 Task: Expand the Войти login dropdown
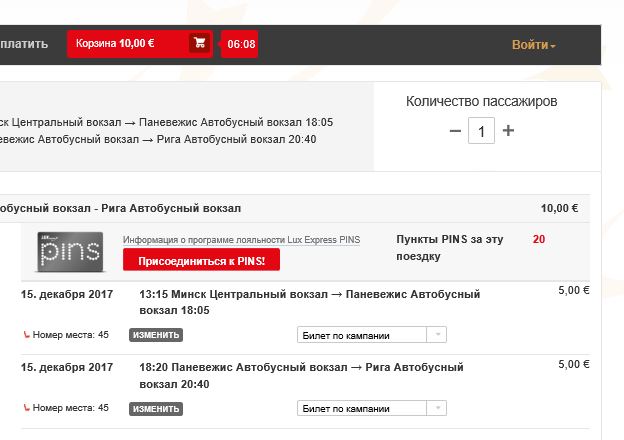[x=533, y=45]
